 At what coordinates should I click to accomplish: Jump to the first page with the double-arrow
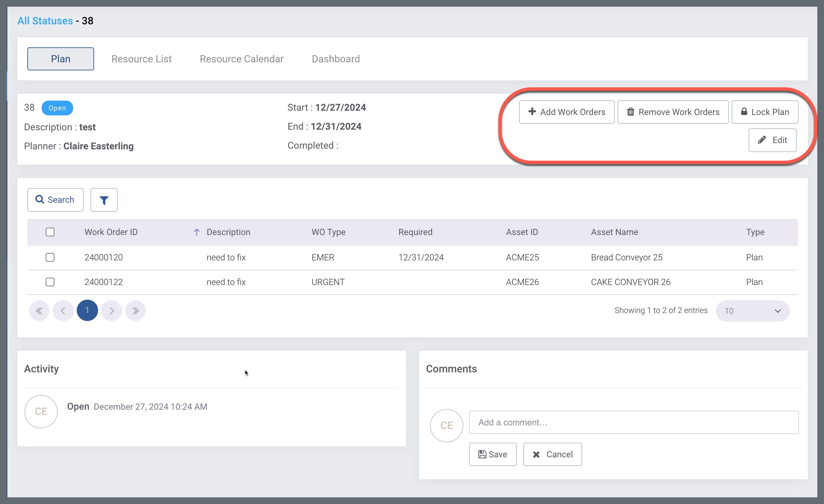[x=39, y=311]
